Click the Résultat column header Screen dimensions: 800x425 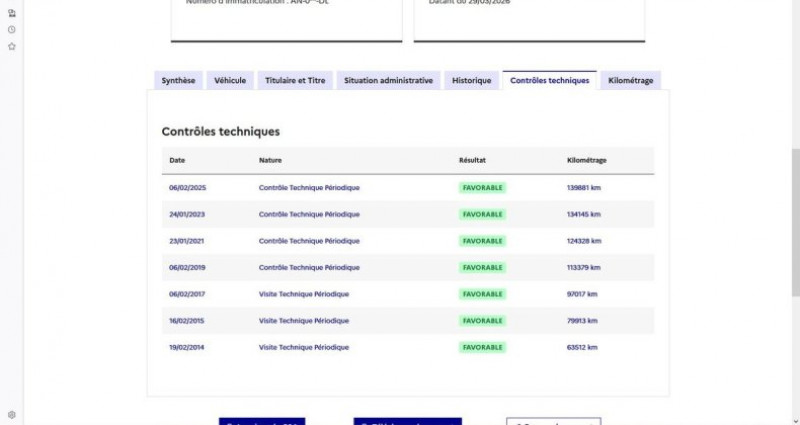click(473, 160)
